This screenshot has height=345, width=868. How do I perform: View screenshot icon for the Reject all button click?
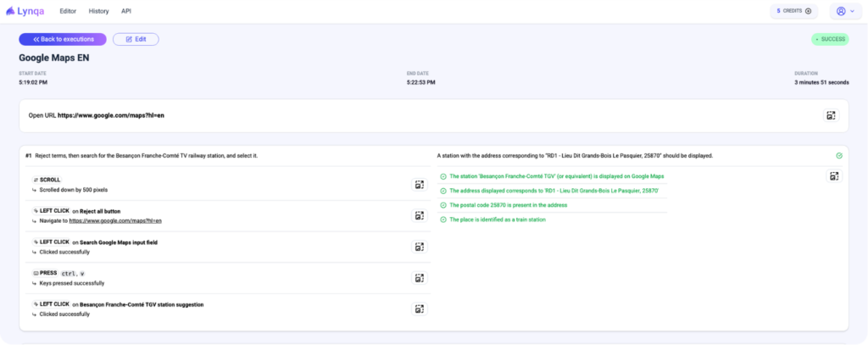click(419, 215)
